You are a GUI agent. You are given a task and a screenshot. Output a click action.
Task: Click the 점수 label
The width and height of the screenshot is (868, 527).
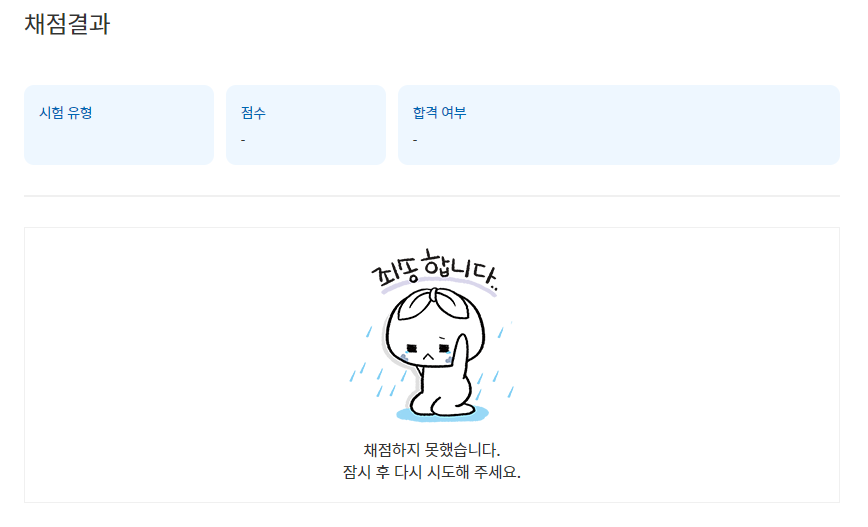tap(253, 113)
